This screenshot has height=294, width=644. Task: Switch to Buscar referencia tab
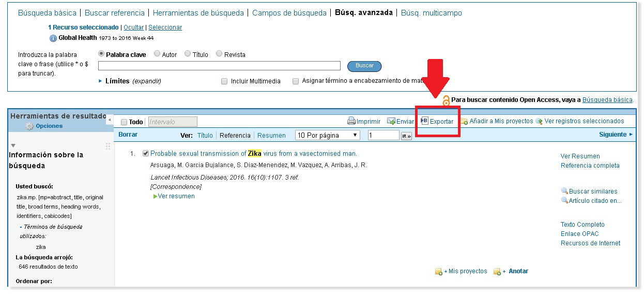point(115,13)
